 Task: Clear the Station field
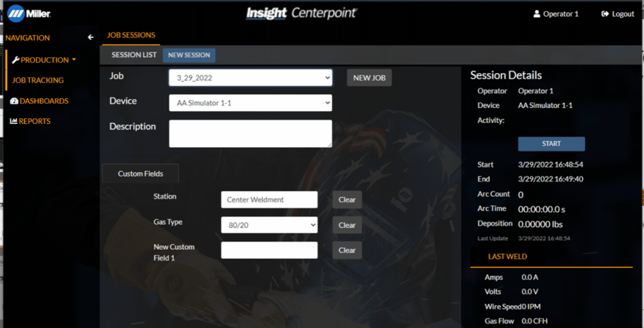click(x=347, y=200)
